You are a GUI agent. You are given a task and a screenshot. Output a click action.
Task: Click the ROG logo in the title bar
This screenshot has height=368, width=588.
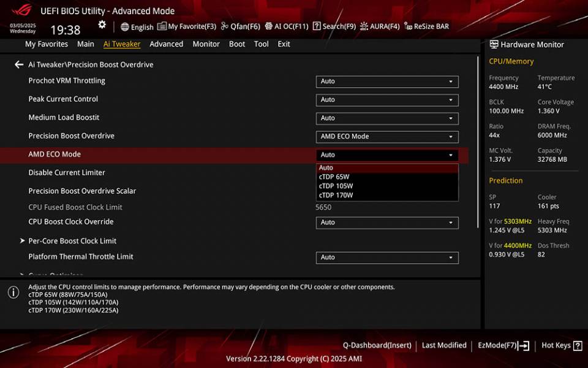tap(22, 10)
